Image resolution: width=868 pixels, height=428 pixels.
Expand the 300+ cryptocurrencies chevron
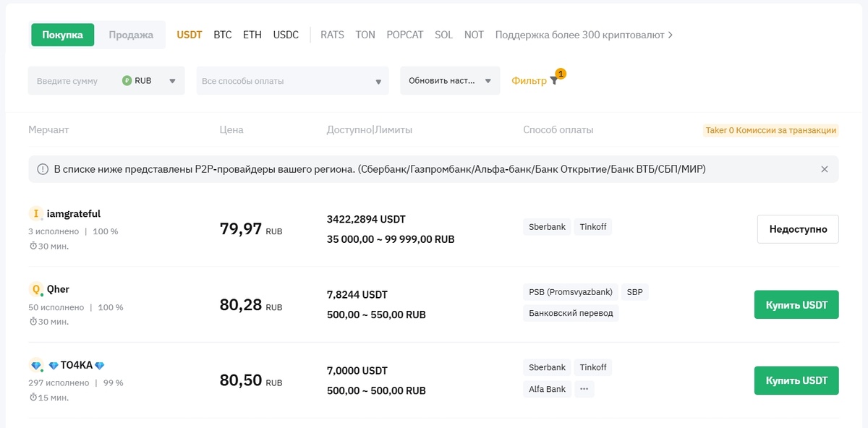[671, 35]
